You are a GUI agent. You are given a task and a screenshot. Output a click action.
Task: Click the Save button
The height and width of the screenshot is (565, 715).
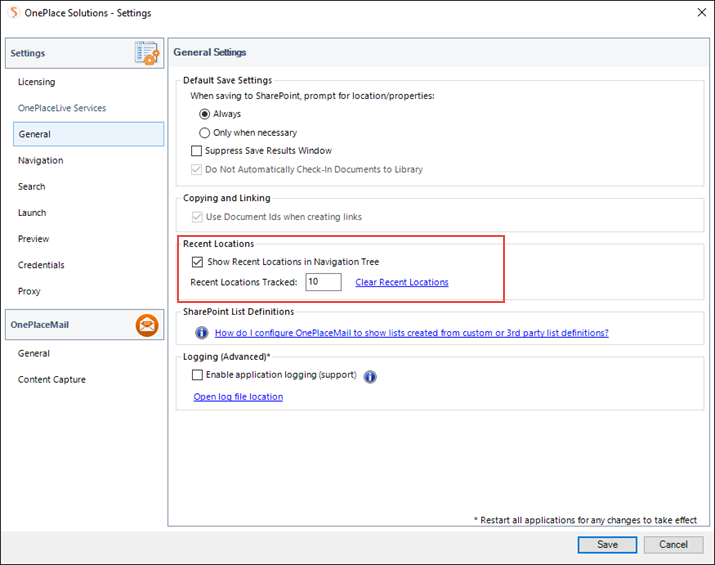coord(607,544)
